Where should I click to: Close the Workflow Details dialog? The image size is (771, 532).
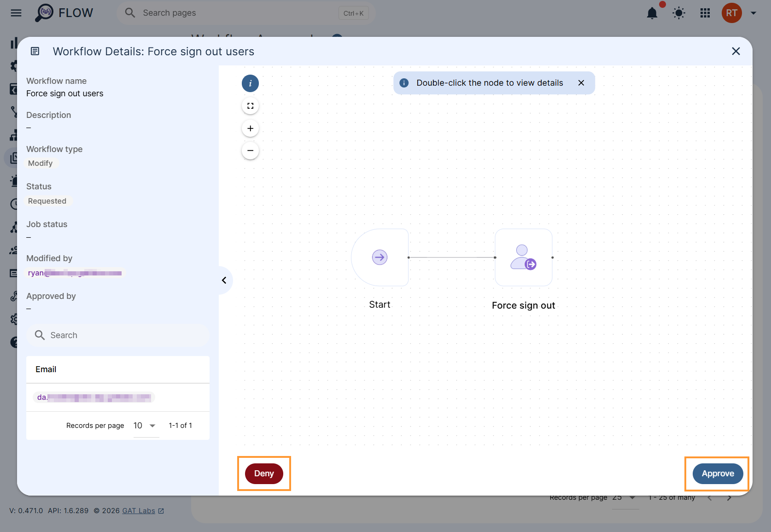point(736,51)
